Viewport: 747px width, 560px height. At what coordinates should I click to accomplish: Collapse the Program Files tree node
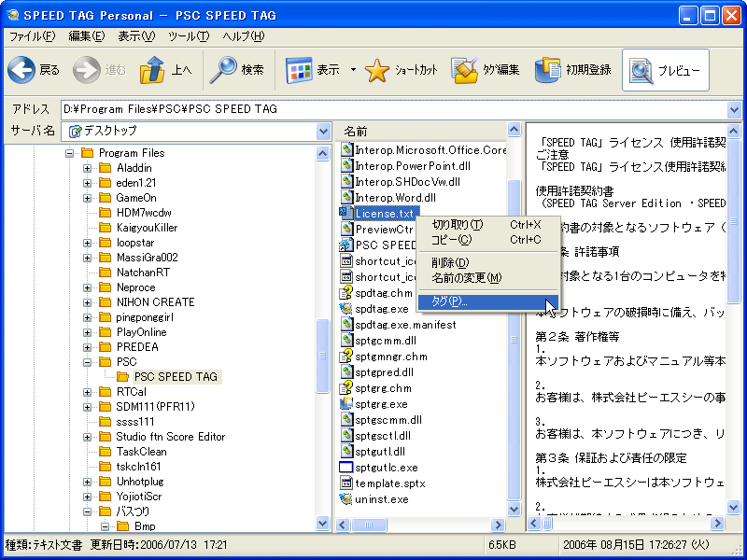(x=69, y=153)
